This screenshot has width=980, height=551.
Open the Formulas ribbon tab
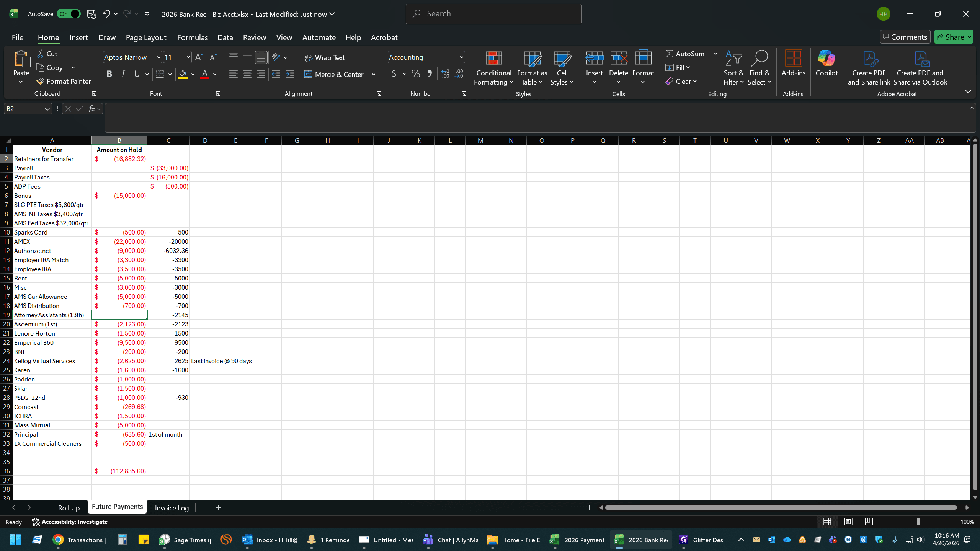click(192, 37)
